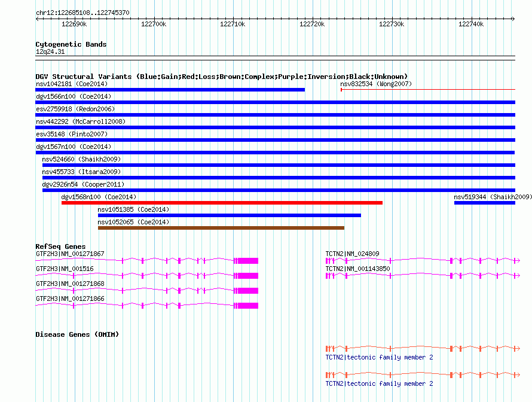Click the dgv1566n100 (Coe2014) blue bar

[275, 102]
